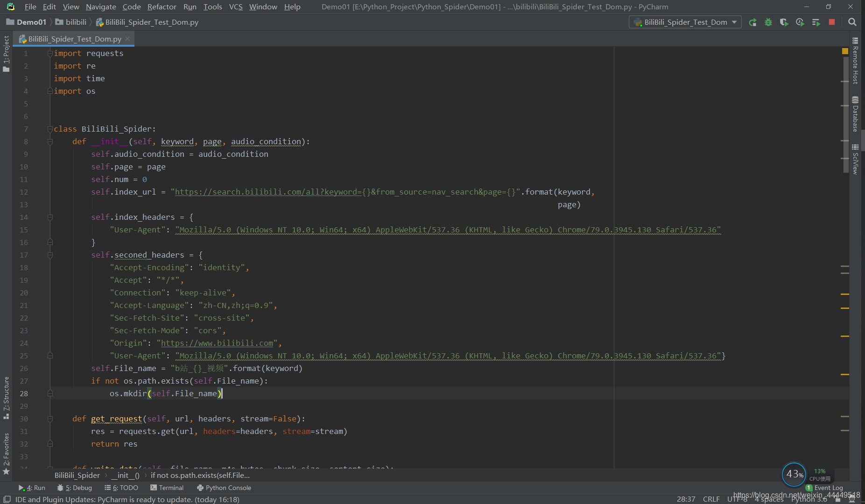The height and width of the screenshot is (504, 865).
Task: Open the Refactor menu
Action: [162, 7]
